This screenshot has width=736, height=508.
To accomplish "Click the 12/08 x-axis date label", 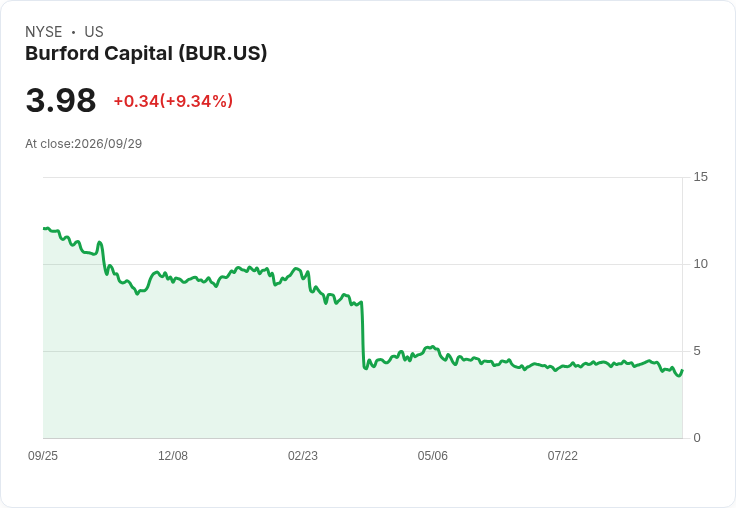I will pos(173,455).
